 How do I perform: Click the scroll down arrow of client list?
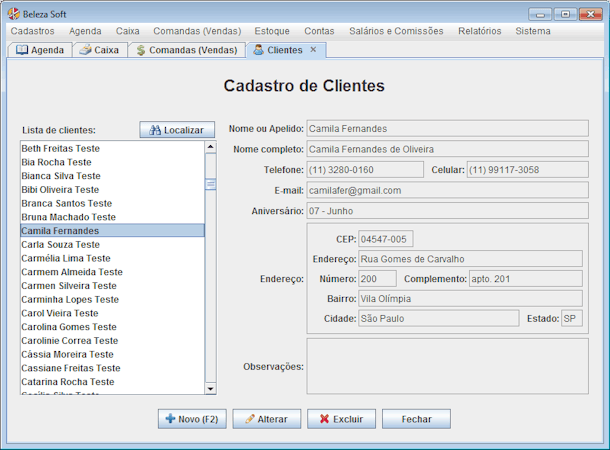pos(210,389)
